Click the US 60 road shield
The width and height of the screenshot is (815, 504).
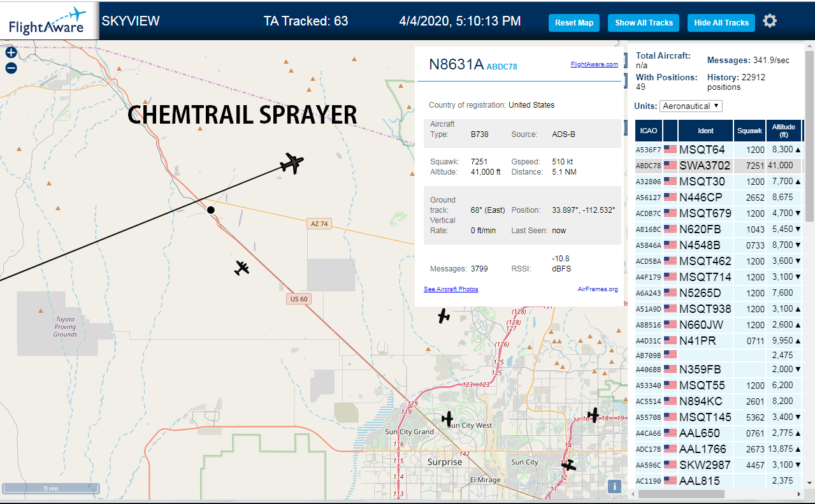tap(298, 299)
